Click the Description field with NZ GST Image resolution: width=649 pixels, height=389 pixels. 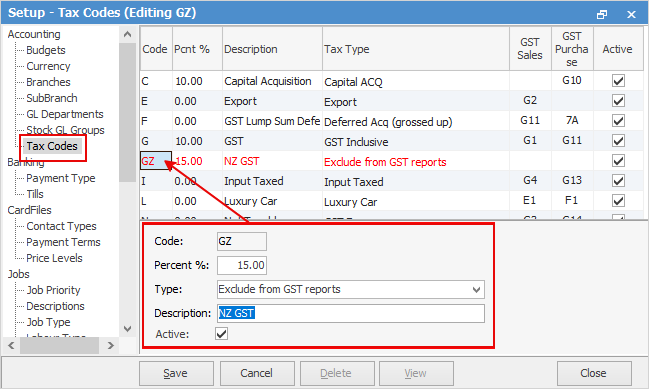tap(351, 313)
